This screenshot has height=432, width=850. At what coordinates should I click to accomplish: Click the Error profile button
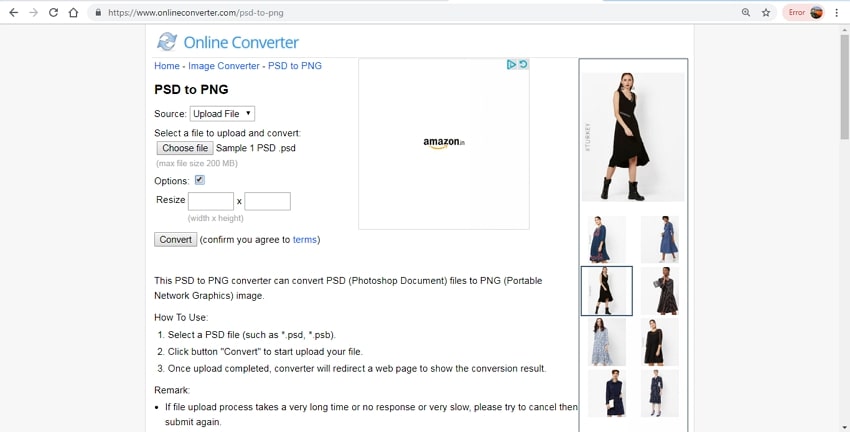(803, 12)
